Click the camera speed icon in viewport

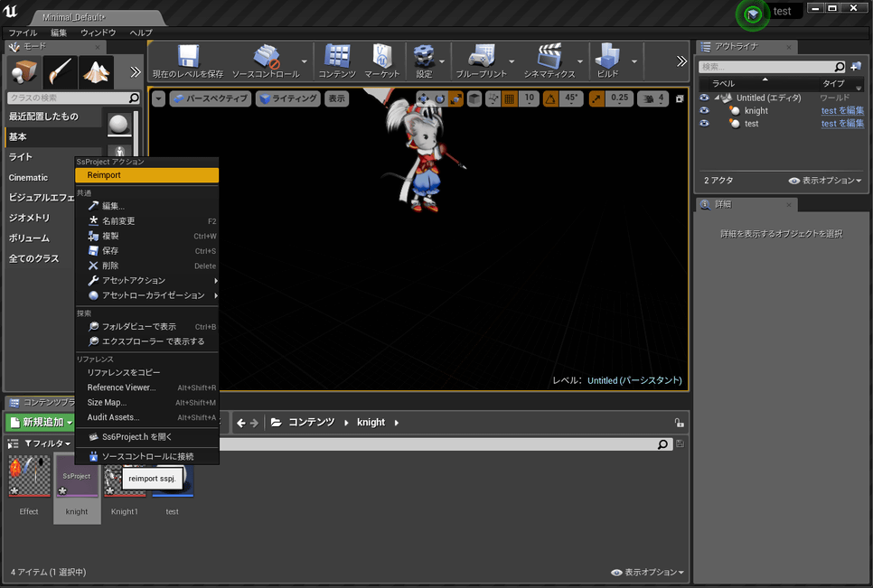(x=648, y=99)
